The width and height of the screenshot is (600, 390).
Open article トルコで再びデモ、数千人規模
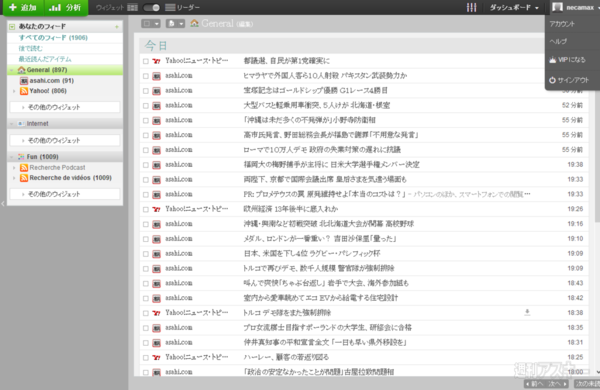(319, 268)
